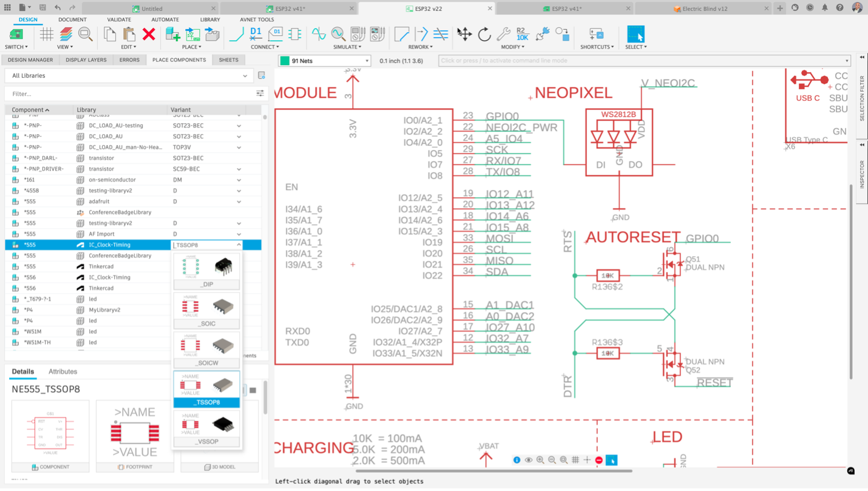
Task: Toggle the blue selection mode button near canvas bottom
Action: click(612, 460)
